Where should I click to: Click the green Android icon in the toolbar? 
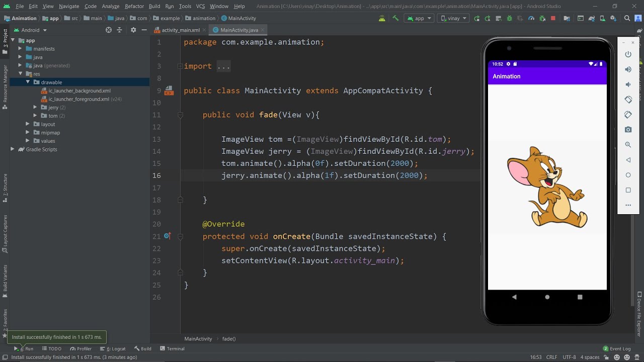pos(382,18)
